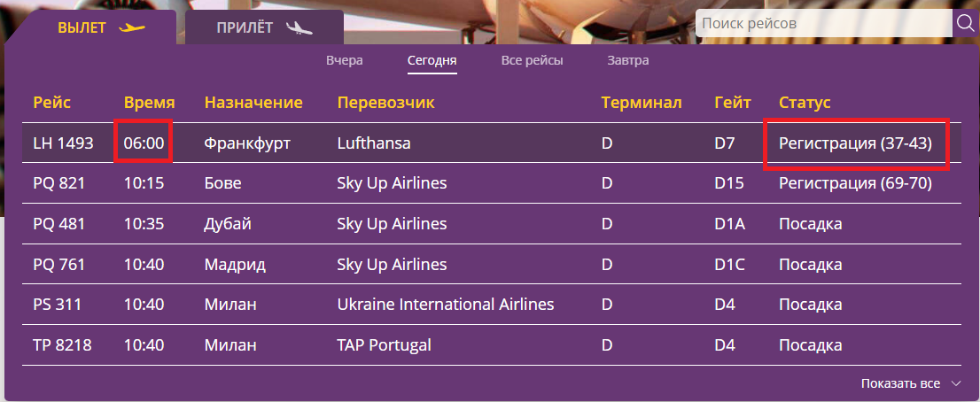Expand list with Показать все

pyautogui.click(x=900, y=383)
